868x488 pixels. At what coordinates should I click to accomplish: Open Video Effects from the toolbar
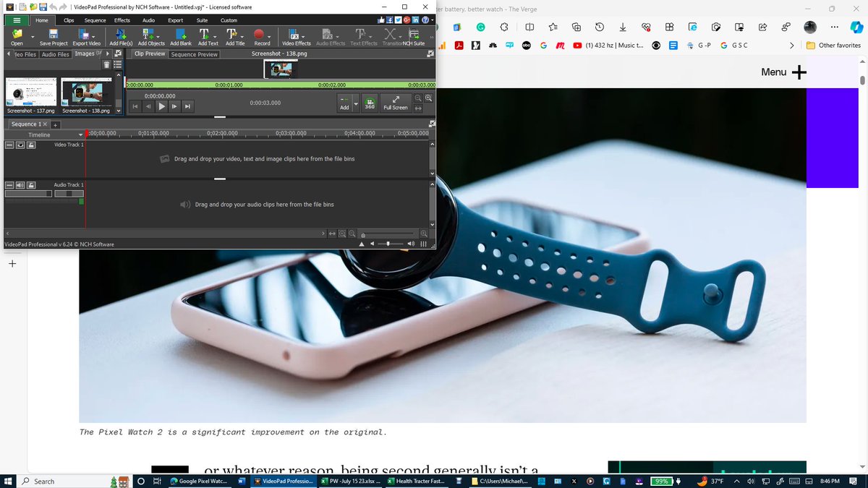click(x=294, y=37)
